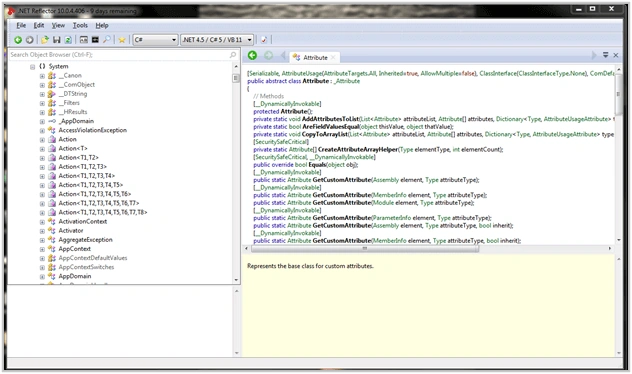Click the class icon beside Activator
Viewport: 632px width, 374px height.
coord(52,231)
